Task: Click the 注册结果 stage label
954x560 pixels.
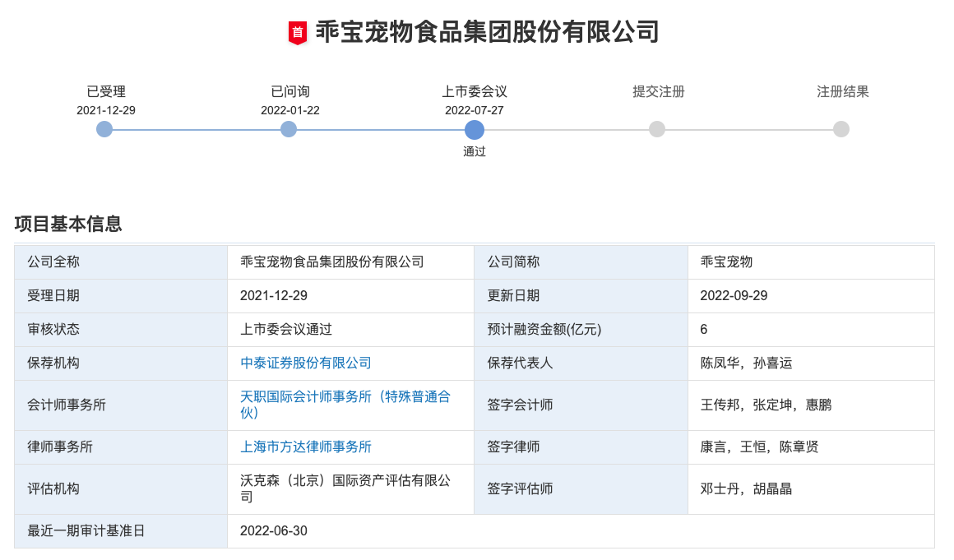Action: [x=843, y=91]
